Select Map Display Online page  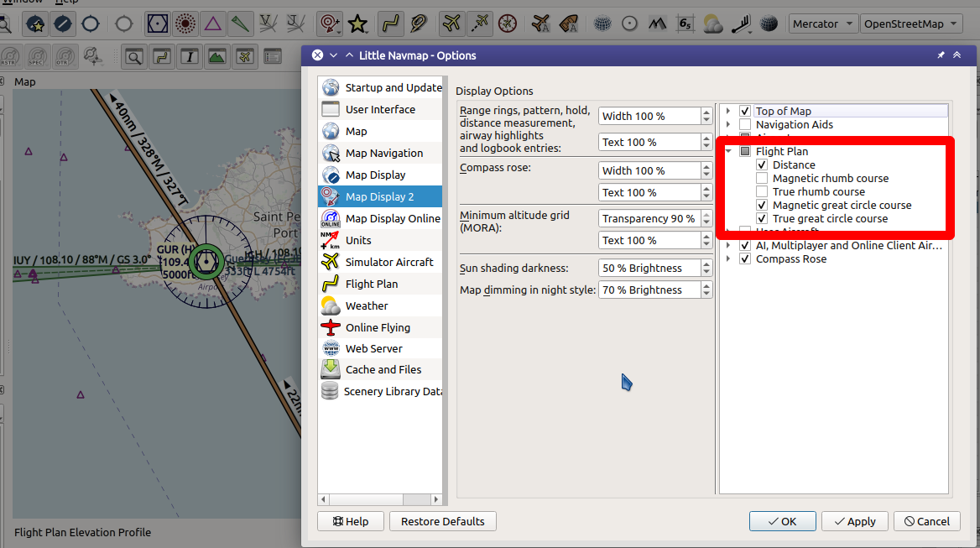380,219
